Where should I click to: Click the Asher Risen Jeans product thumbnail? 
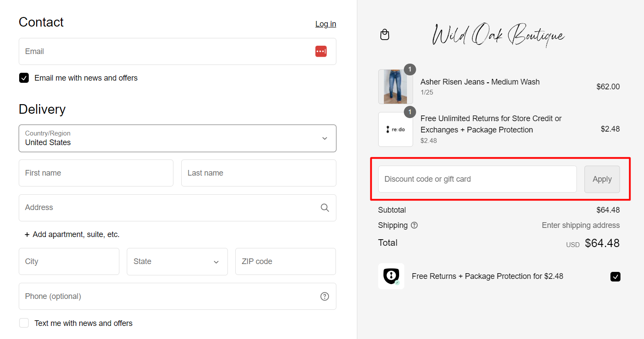coord(396,87)
